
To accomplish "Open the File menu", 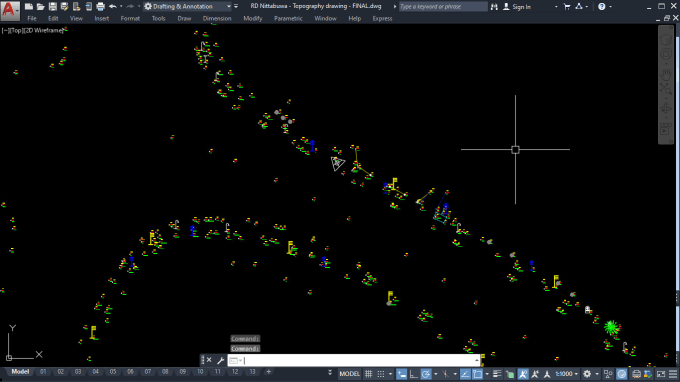I will point(32,19).
